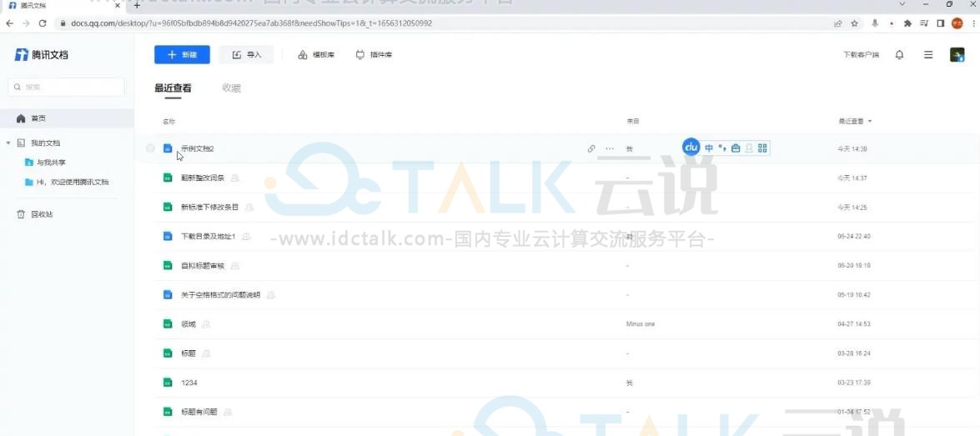980x436 pixels.
Task: Open the sheet 标题
Action: (x=188, y=353)
